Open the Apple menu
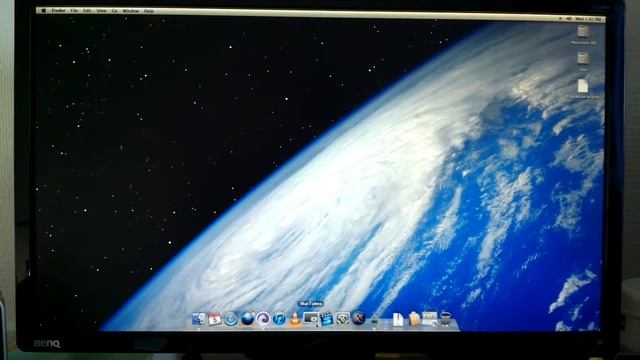The width and height of the screenshot is (640, 360). 44,11
